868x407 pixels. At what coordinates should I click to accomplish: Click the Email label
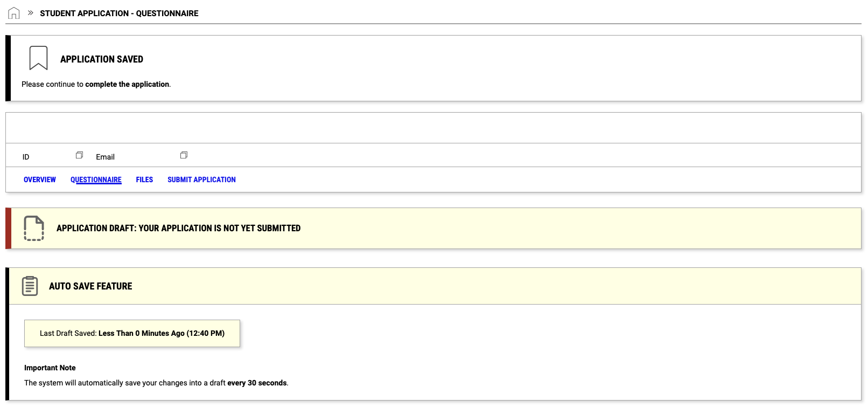coord(106,157)
